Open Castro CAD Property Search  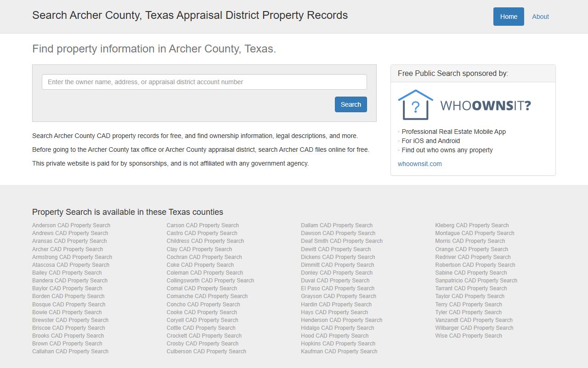(202, 233)
